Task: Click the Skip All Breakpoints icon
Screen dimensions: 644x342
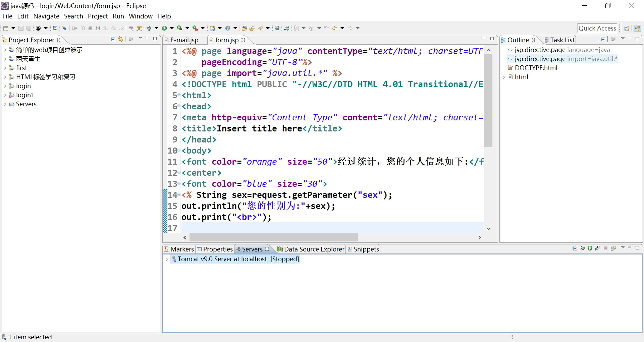Action: pyautogui.click(x=65, y=28)
